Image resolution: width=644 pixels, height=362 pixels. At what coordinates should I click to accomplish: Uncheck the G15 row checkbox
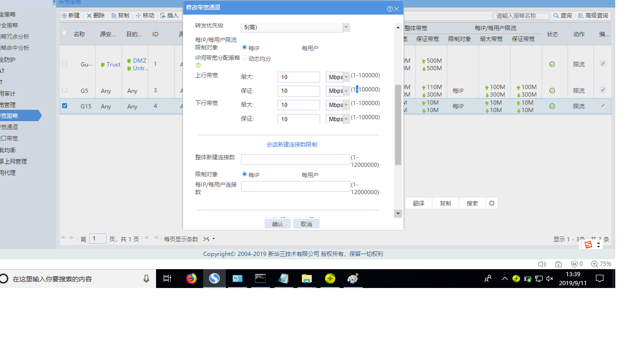tap(65, 106)
